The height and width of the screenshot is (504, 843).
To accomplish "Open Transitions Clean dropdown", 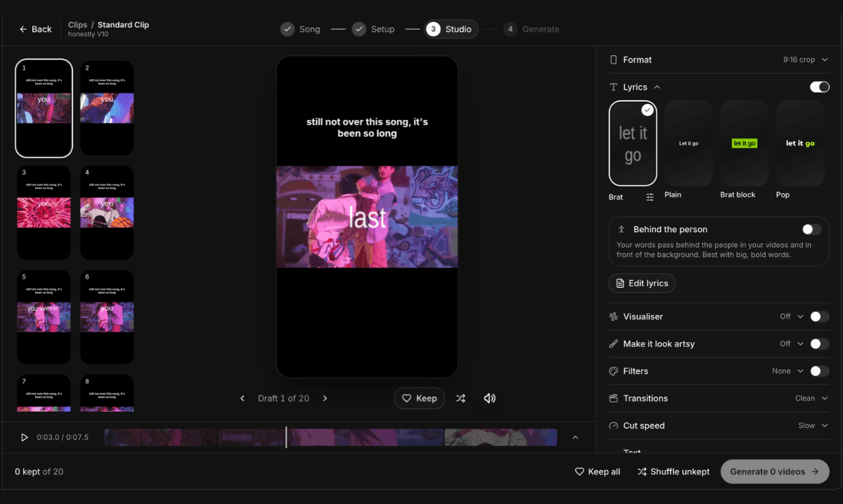I will [x=811, y=399].
